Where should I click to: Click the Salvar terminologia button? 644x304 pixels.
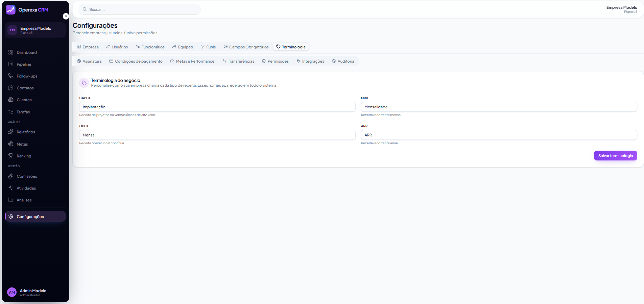616,156
